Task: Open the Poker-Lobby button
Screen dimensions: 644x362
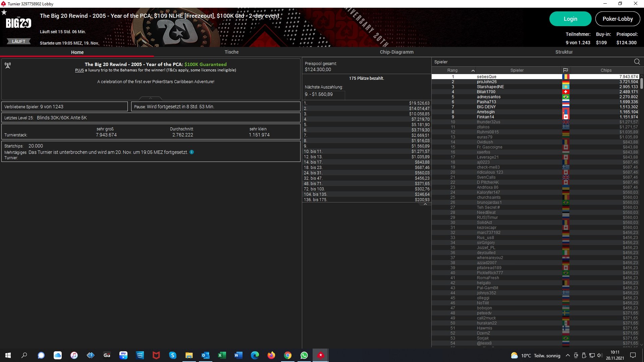Action: click(618, 19)
